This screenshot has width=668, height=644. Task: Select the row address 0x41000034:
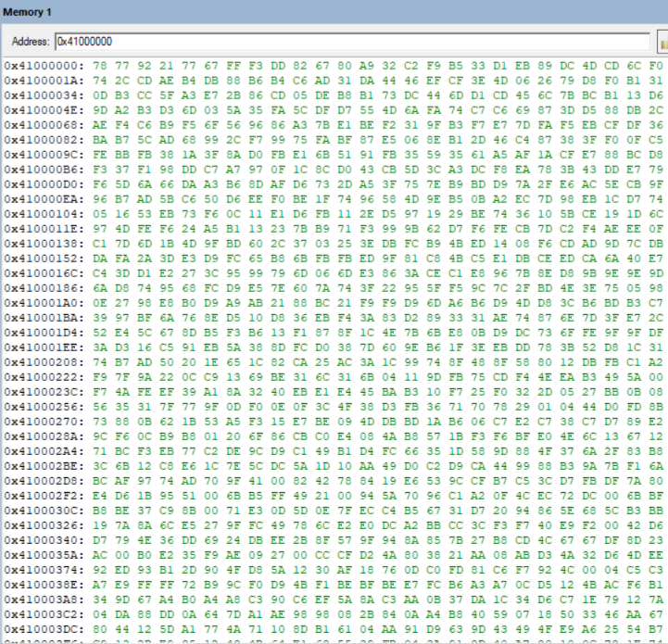tap(44, 95)
